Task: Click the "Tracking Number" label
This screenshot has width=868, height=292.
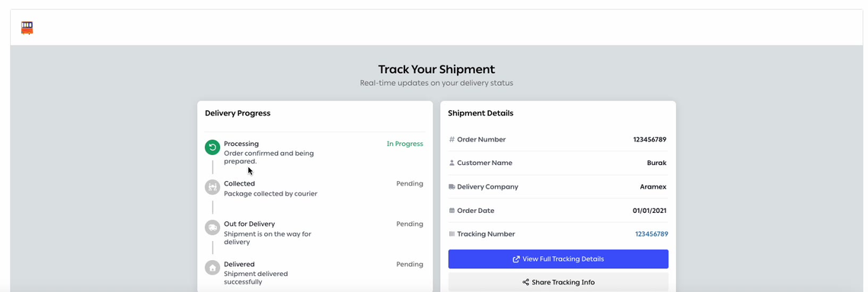Action: click(486, 234)
